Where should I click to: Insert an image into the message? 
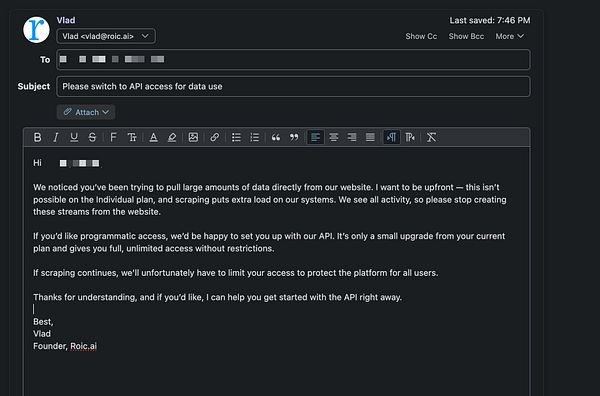[193, 137]
